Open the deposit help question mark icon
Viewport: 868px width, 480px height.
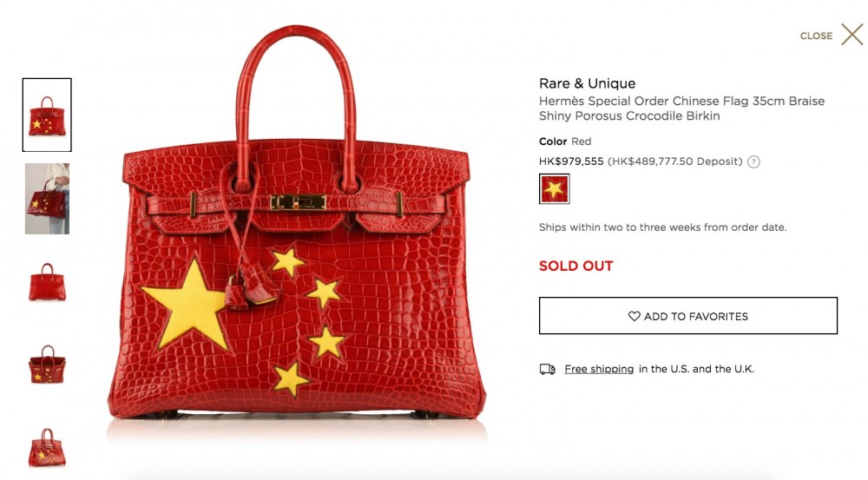coord(753,161)
